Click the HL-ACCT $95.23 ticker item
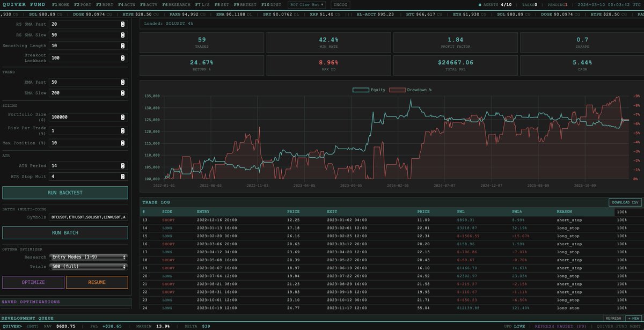The height and width of the screenshot is (330, 644). 375,14
